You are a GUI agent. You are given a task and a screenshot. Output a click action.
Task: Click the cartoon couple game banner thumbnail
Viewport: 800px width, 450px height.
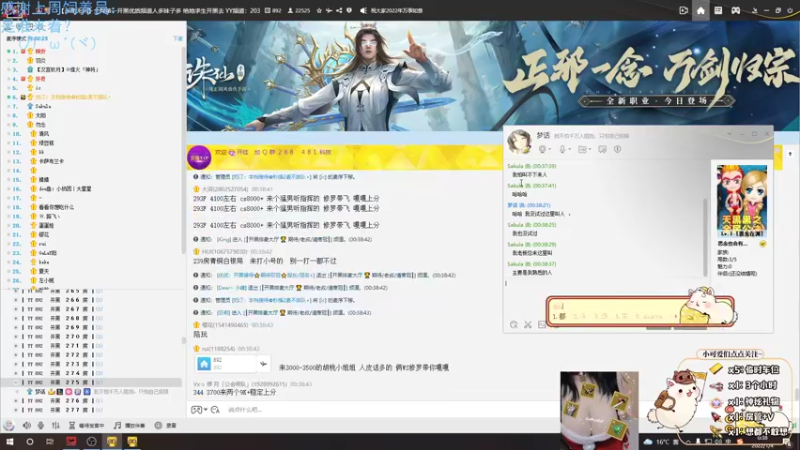pyautogui.click(x=742, y=201)
